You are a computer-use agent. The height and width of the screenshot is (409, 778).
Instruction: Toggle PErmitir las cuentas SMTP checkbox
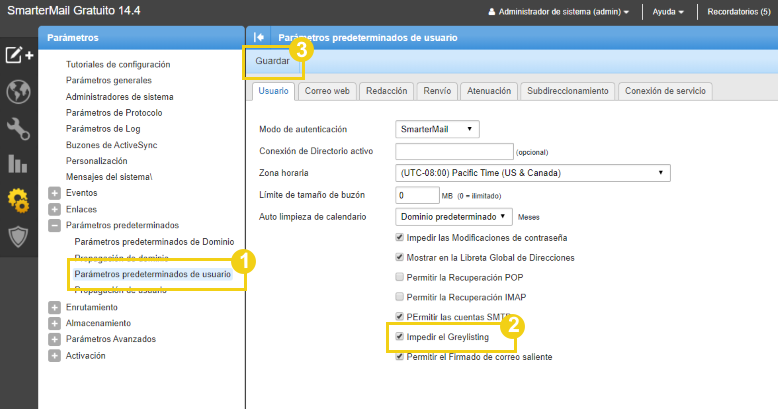coord(399,316)
